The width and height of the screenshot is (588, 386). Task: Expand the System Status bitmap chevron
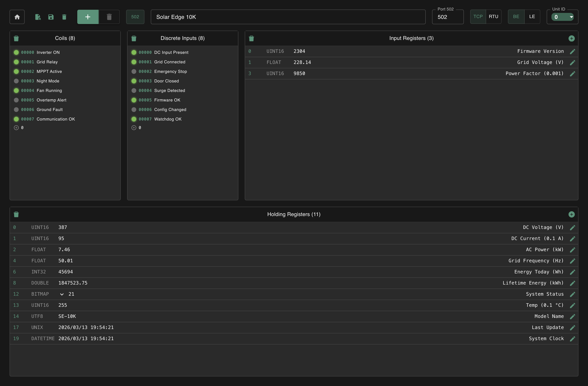(62, 294)
